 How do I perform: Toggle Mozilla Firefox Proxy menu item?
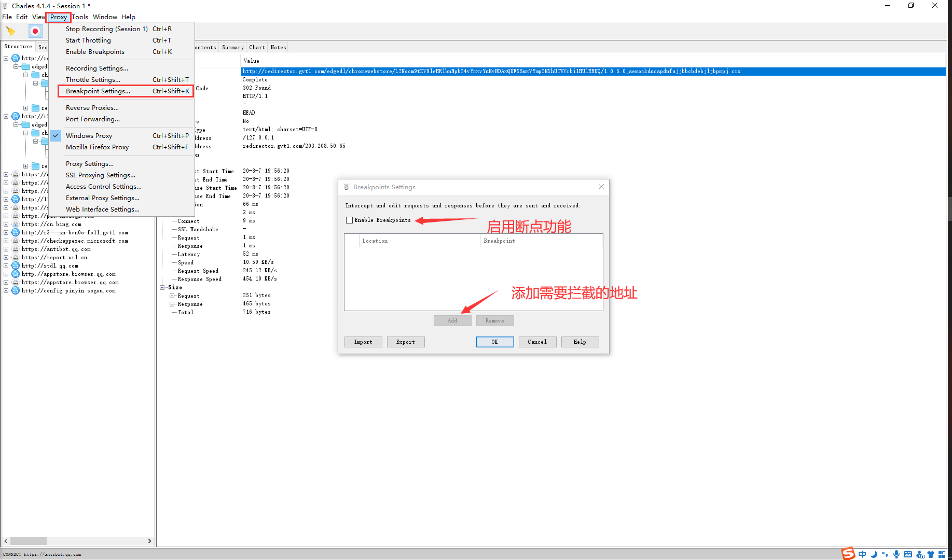tap(121, 147)
